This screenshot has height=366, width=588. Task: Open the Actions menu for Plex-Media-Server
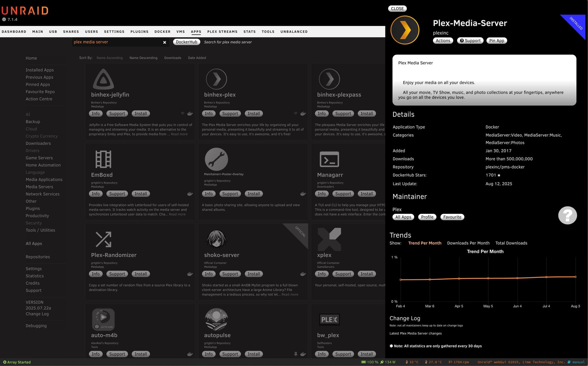(443, 41)
